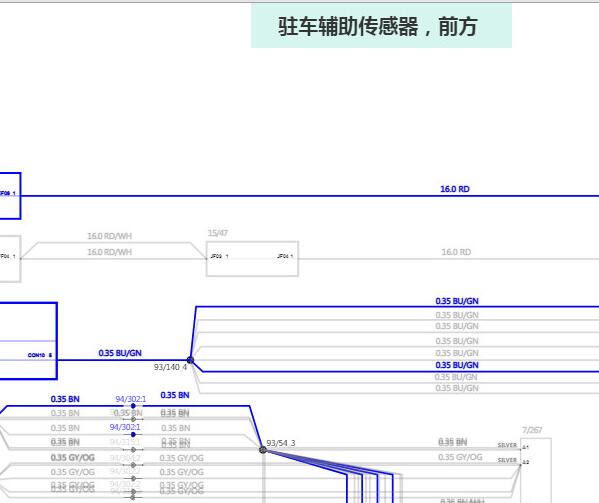Click the upper 16.0 RD/WH wire label

tap(110, 236)
